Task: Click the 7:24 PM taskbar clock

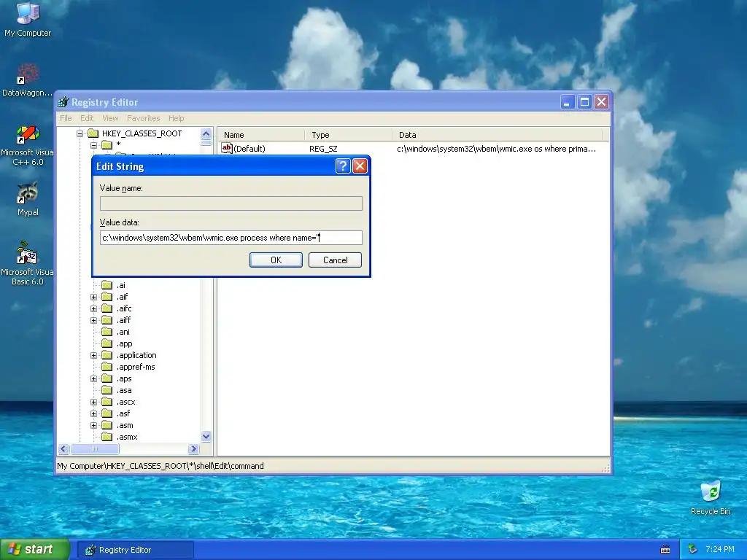Action: (720, 549)
